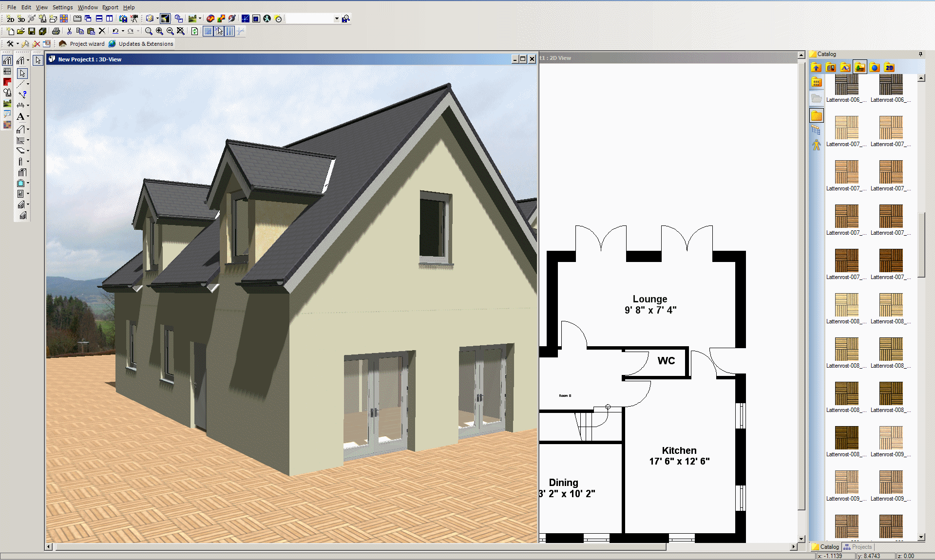Click the Save project floppy icon
Image resolution: width=935 pixels, height=560 pixels.
(x=32, y=31)
